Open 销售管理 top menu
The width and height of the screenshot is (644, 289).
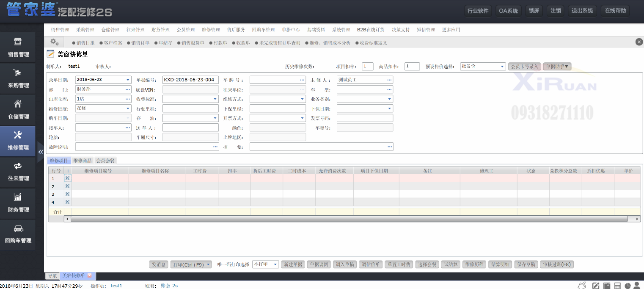click(60, 30)
